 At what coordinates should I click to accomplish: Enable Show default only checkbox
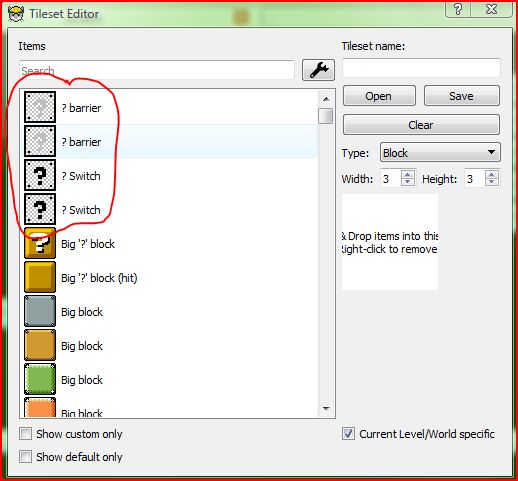pos(25,457)
